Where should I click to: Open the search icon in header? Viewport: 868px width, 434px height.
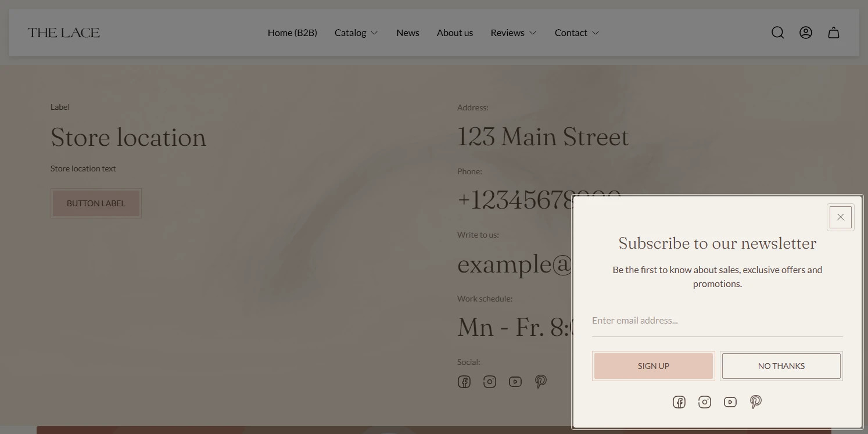(778, 33)
